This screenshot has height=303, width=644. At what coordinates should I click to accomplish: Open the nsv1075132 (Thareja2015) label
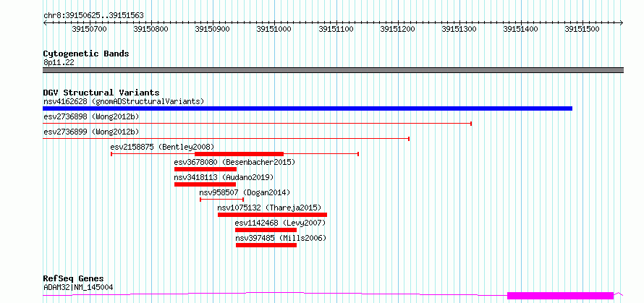point(269,208)
